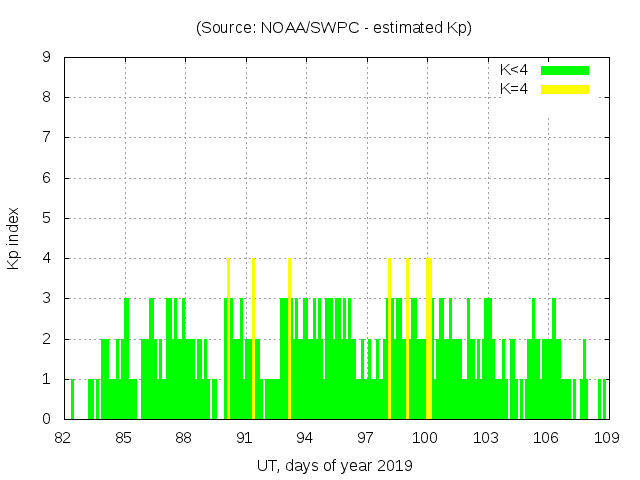Click the 'Kp index' vertical axis label
Viewport: 640px width, 480px height.
(14, 239)
